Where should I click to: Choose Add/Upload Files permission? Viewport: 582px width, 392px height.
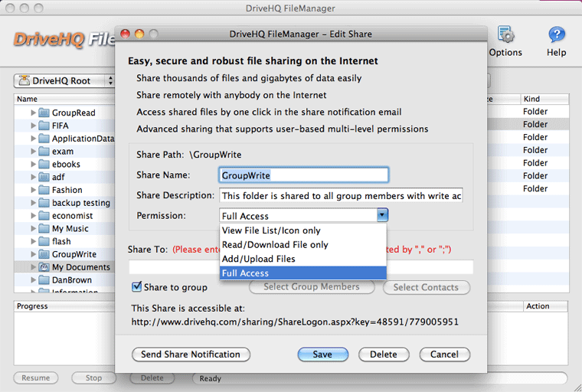[x=303, y=259]
